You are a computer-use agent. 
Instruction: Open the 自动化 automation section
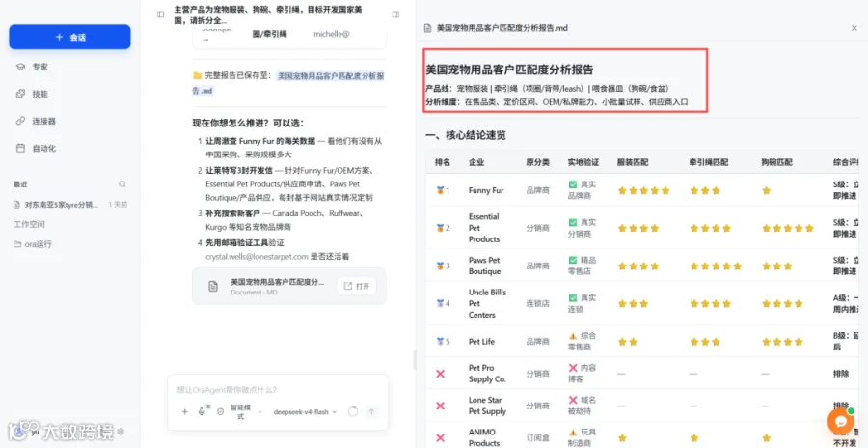point(36,148)
